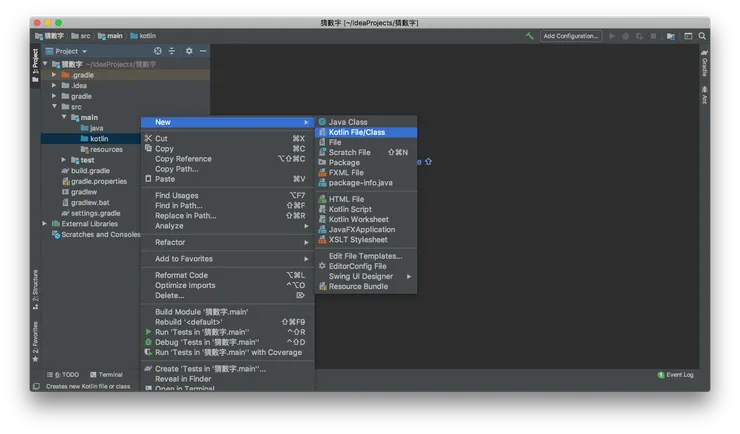740x434 pixels.
Task: Click the Project panel settings gear
Action: click(189, 51)
